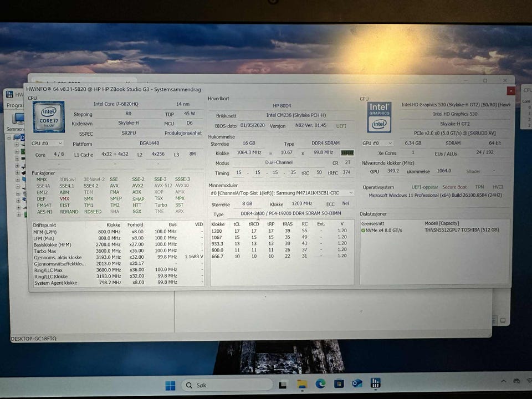Click the red VMX feature label
Screen dimensions: 532x399
coord(64,198)
